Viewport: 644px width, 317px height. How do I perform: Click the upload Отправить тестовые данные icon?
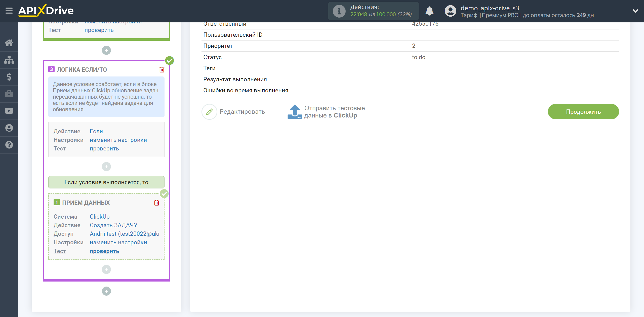click(x=295, y=111)
